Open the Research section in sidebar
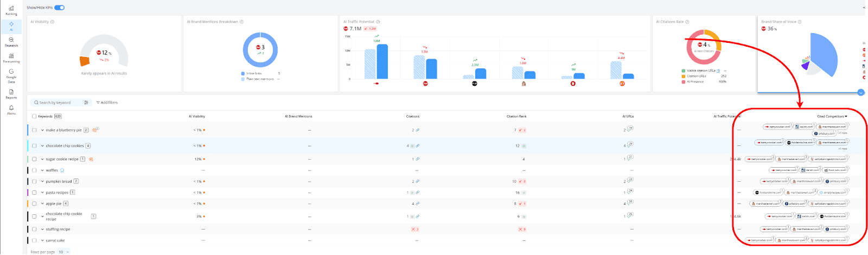This screenshot has width=868, height=255. point(11,42)
